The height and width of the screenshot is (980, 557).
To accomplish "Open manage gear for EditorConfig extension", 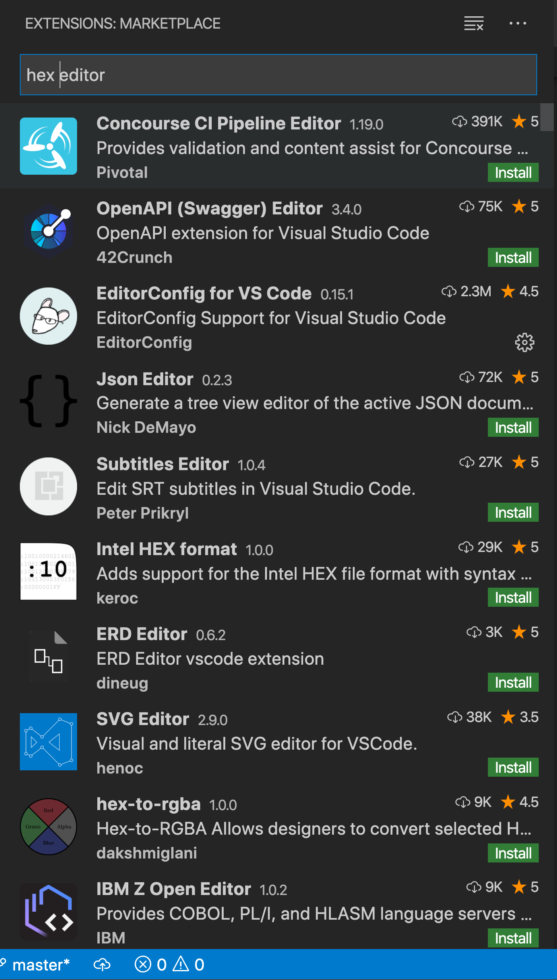I will (525, 342).
